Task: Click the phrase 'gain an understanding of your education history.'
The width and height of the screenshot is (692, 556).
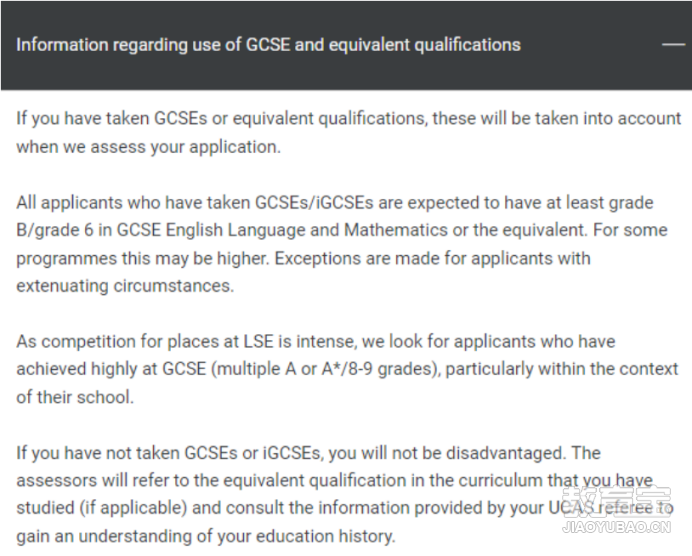Action: [206, 536]
